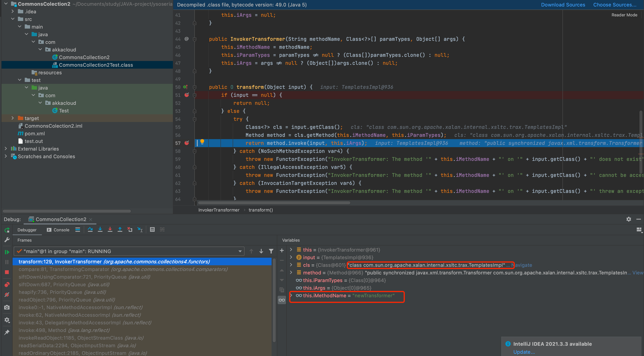Screen dimensions: 644x356
Task: Switch to the Debugger tab
Action: tap(27, 230)
